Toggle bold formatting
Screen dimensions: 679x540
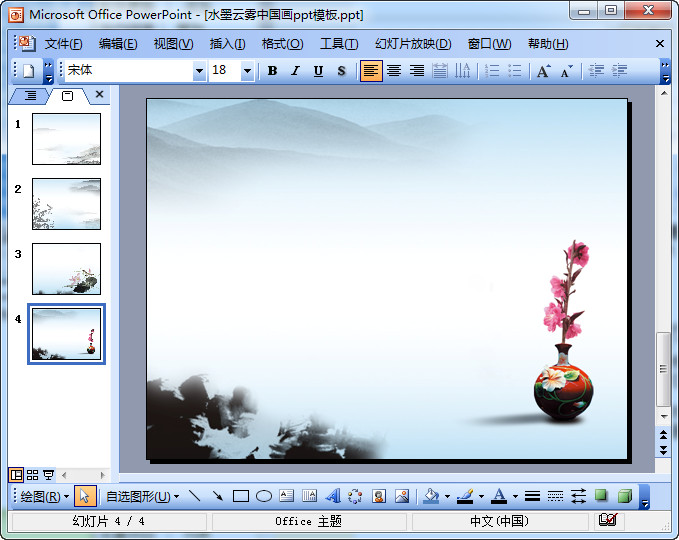[x=272, y=71]
